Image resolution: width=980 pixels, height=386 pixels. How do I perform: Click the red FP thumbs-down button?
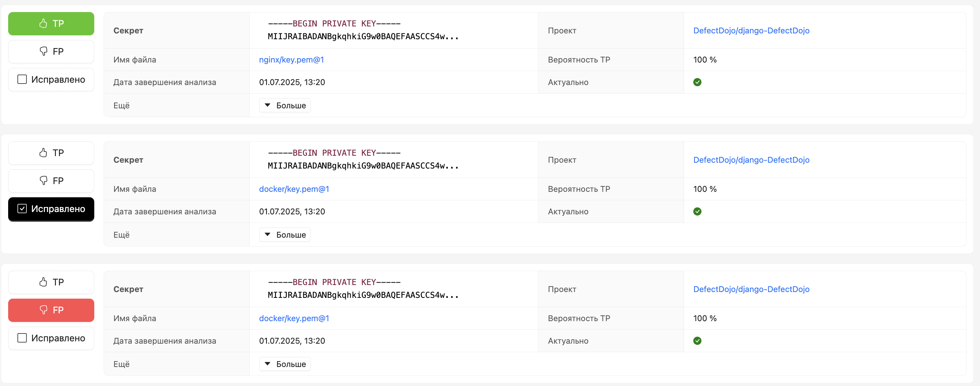51,310
